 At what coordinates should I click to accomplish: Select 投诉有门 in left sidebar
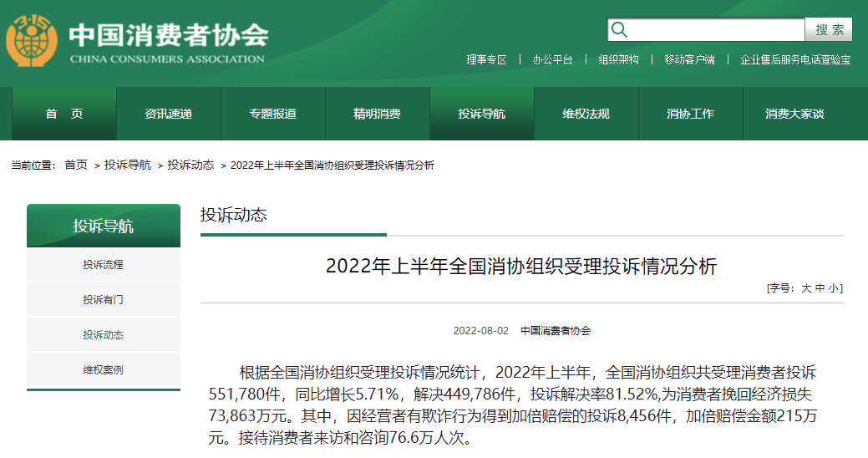(x=103, y=300)
